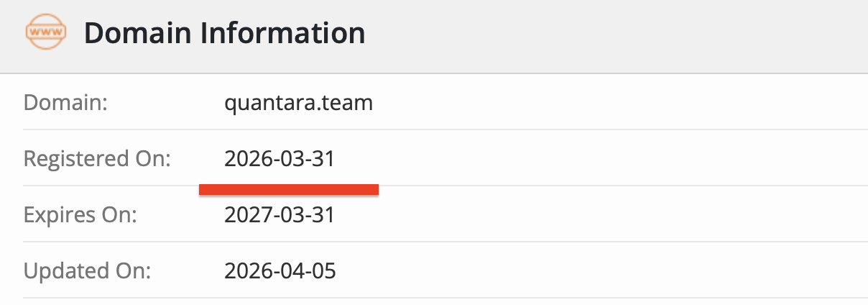Click the word 'quantara' in domain value
The width and height of the screenshot is (868, 305).
pos(269,103)
